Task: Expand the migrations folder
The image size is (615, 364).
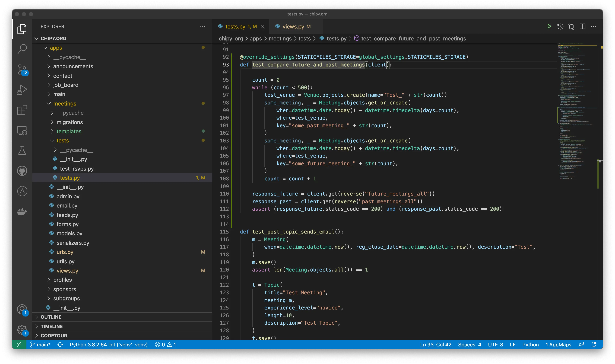Action: click(x=122, y=122)
